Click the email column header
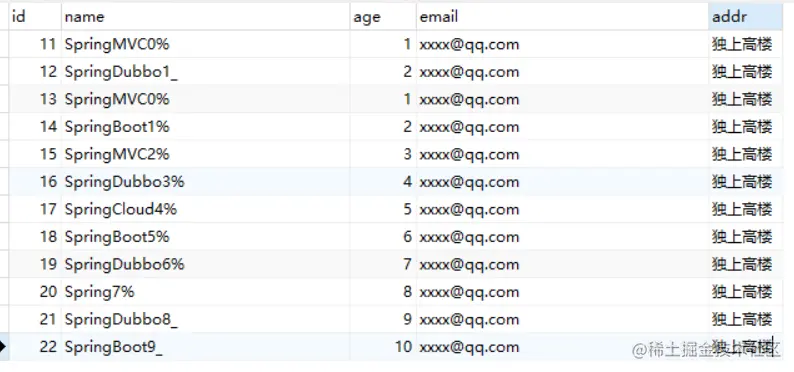Viewport: 794px width, 372px height. coord(563,17)
